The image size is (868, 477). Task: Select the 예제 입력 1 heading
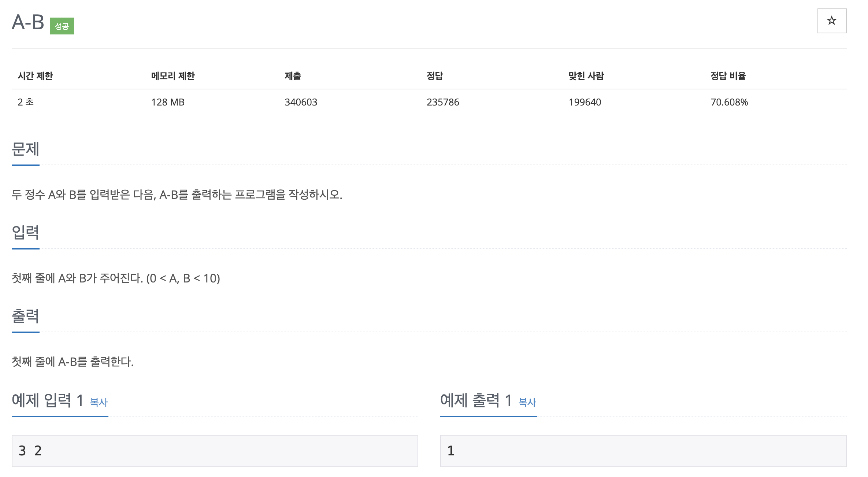(48, 400)
